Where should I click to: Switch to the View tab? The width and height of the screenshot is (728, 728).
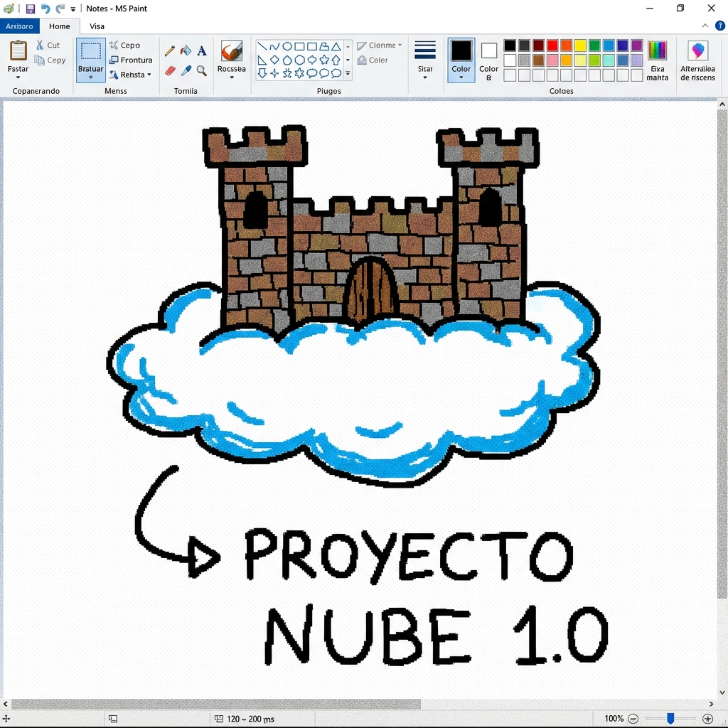(x=97, y=26)
